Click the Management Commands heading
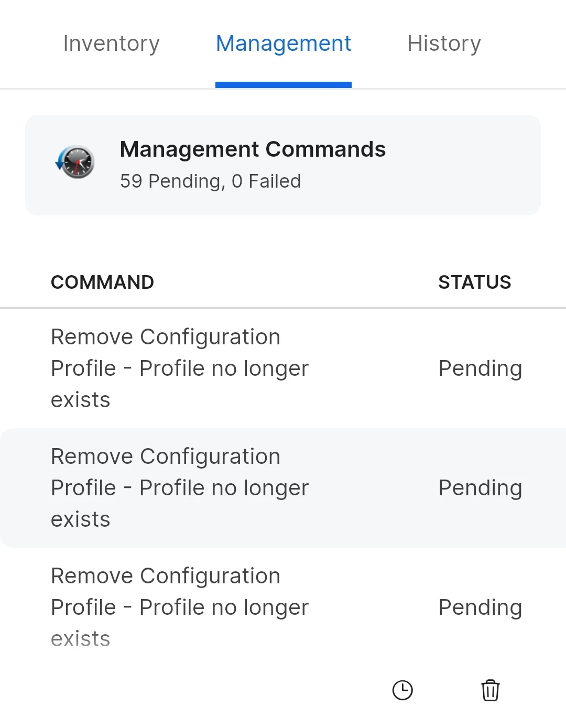 [x=253, y=149]
